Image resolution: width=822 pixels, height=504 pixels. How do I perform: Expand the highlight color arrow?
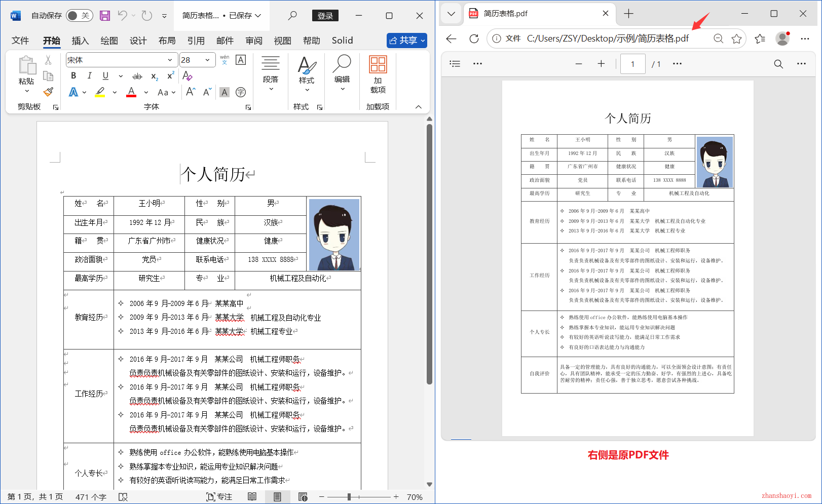pyautogui.click(x=115, y=92)
